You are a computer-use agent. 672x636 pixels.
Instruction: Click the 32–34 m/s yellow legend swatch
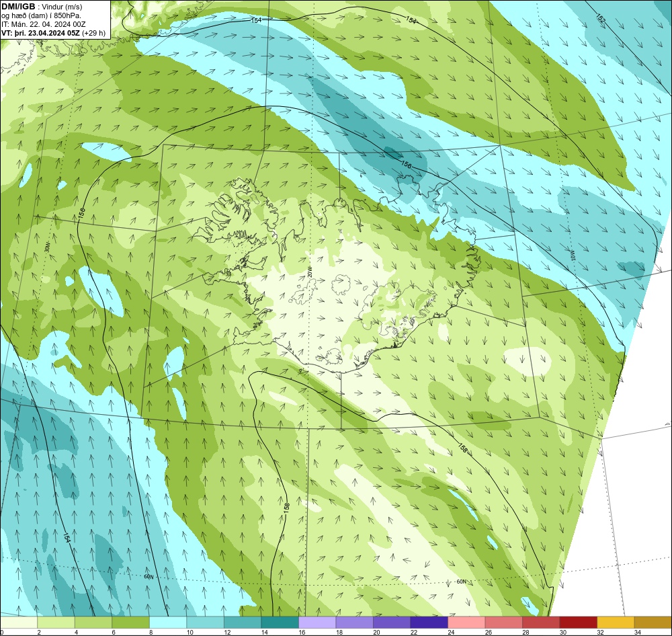[x=616, y=623]
